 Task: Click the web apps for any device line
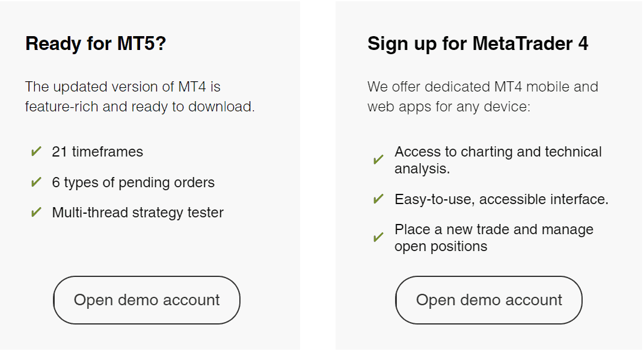click(x=449, y=107)
